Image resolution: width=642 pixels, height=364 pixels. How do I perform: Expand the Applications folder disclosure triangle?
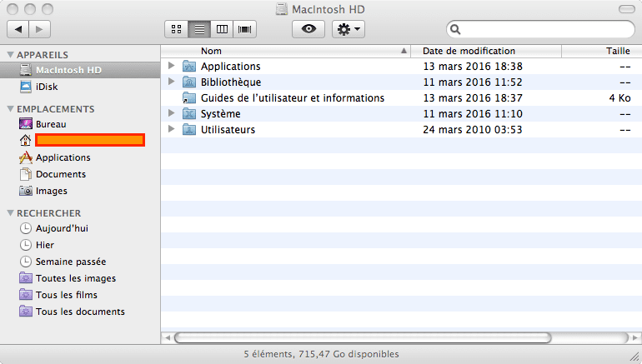(172, 66)
